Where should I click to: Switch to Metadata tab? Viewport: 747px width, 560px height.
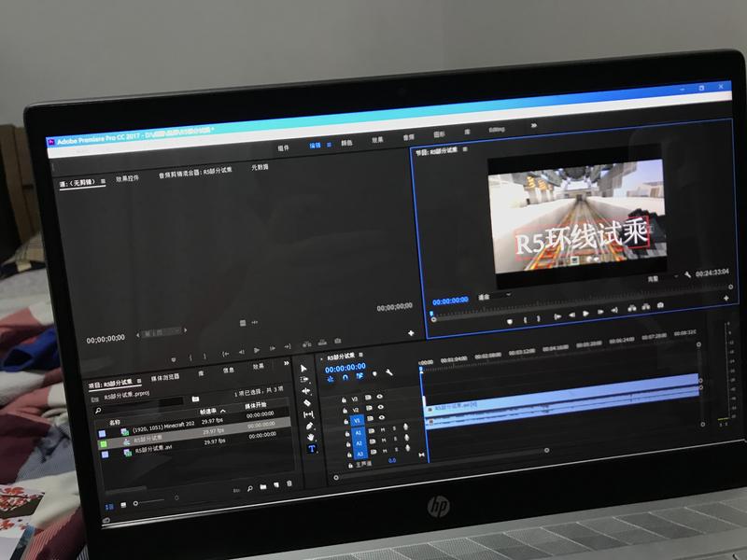click(x=261, y=167)
